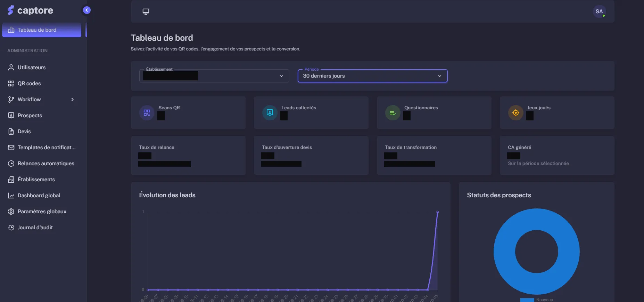Click the Relances automatiques clock icon
This screenshot has width=644, height=302.
(11, 164)
